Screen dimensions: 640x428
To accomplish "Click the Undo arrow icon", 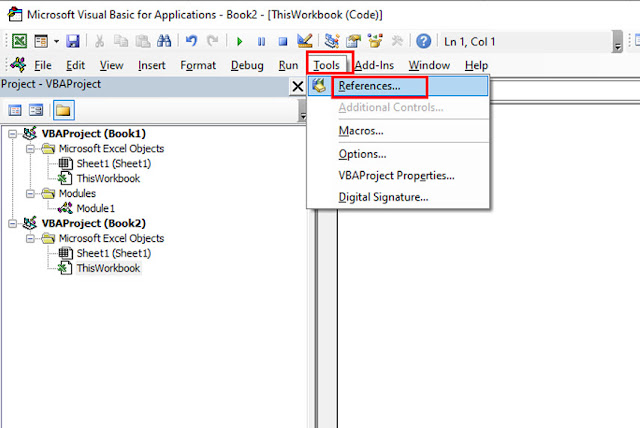I will pyautogui.click(x=191, y=41).
